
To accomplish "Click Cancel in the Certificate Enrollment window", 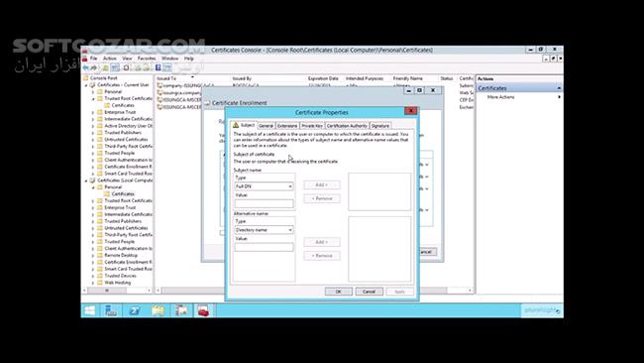I will point(425,252).
